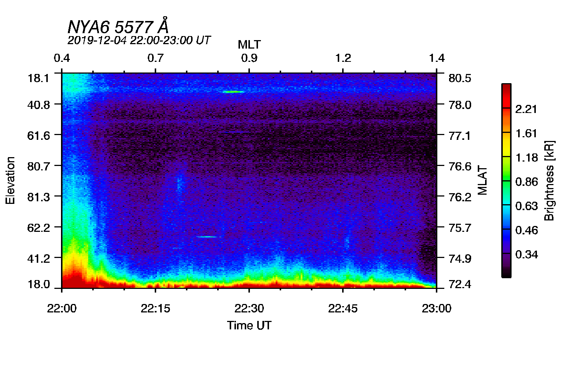
Task: Click time tick label 22:00
Action: [62, 308]
